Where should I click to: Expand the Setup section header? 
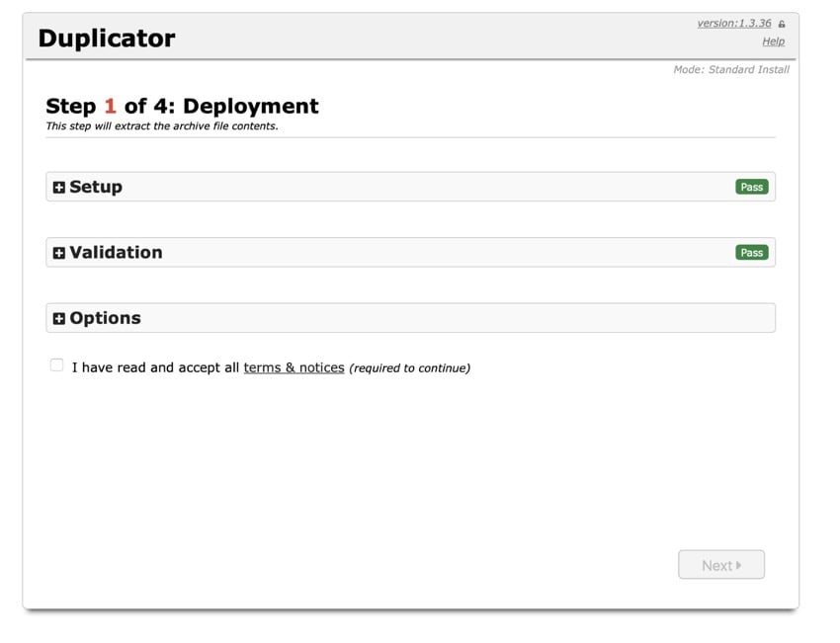click(x=96, y=187)
